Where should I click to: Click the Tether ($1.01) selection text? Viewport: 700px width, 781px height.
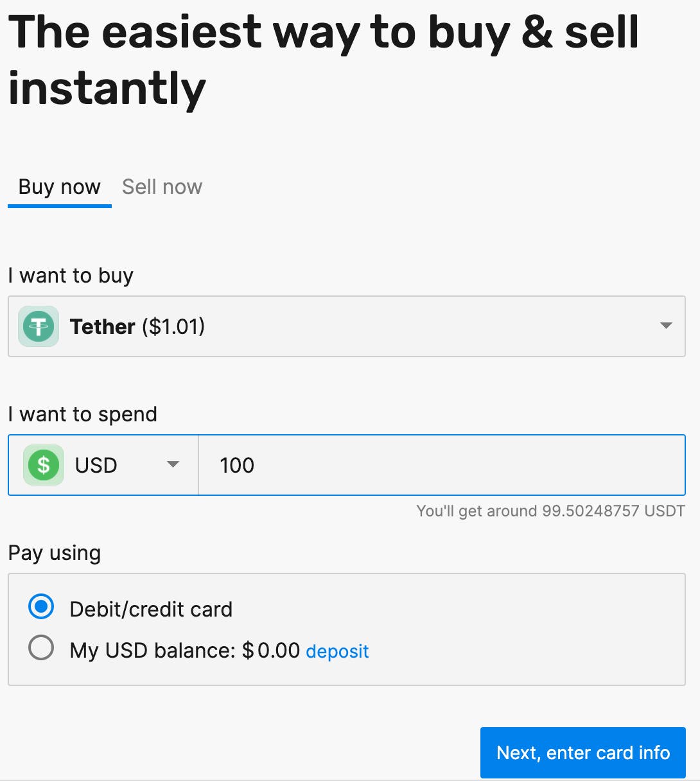point(137,327)
